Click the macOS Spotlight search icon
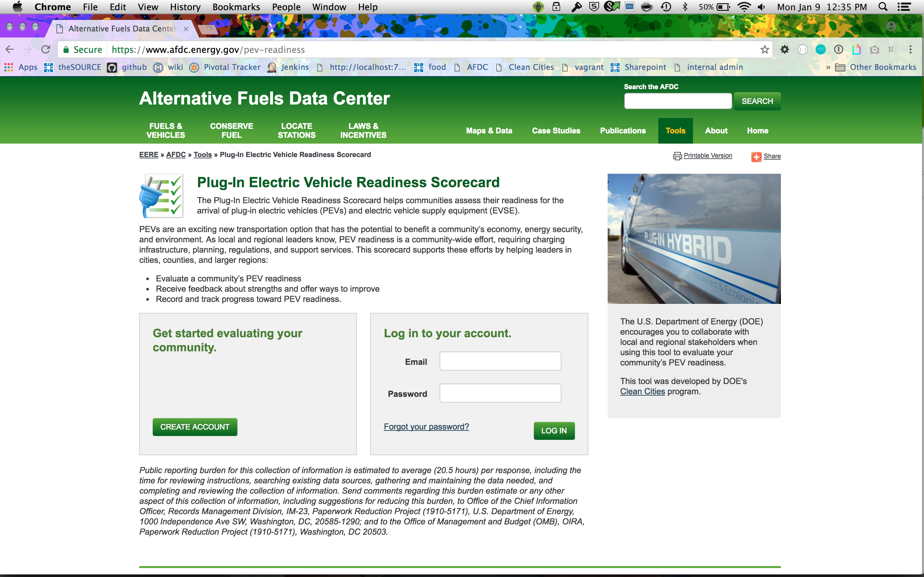The image size is (924, 577). [x=883, y=7]
